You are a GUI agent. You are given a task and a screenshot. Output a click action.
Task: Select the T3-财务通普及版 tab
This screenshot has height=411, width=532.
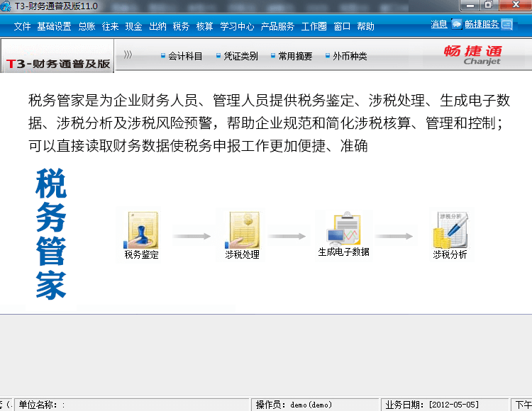pyautogui.click(x=57, y=56)
